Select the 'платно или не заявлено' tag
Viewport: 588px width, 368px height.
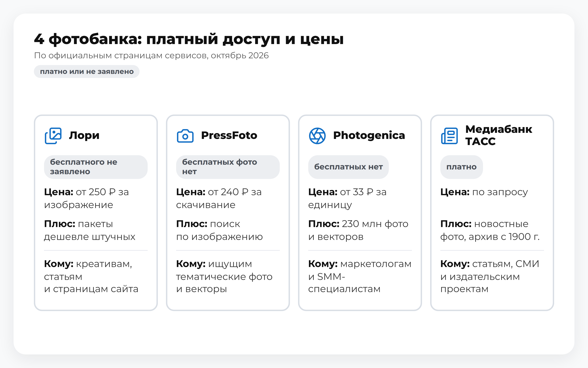pos(87,71)
